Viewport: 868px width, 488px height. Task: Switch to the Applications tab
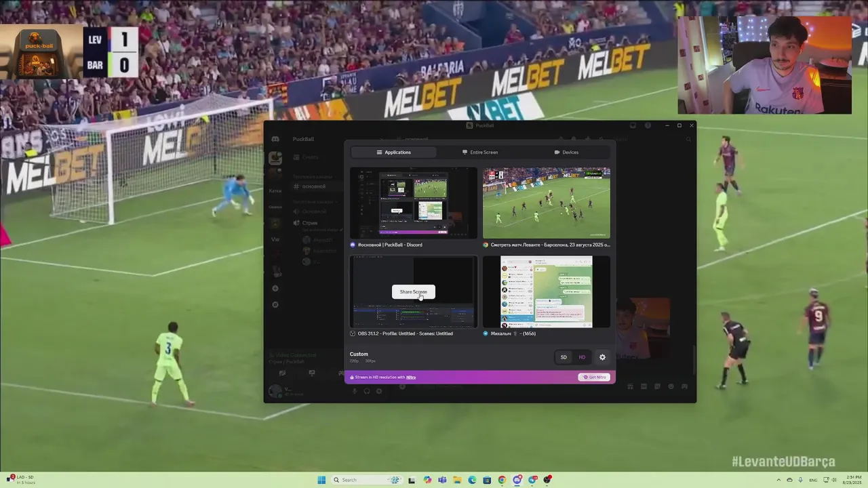393,152
